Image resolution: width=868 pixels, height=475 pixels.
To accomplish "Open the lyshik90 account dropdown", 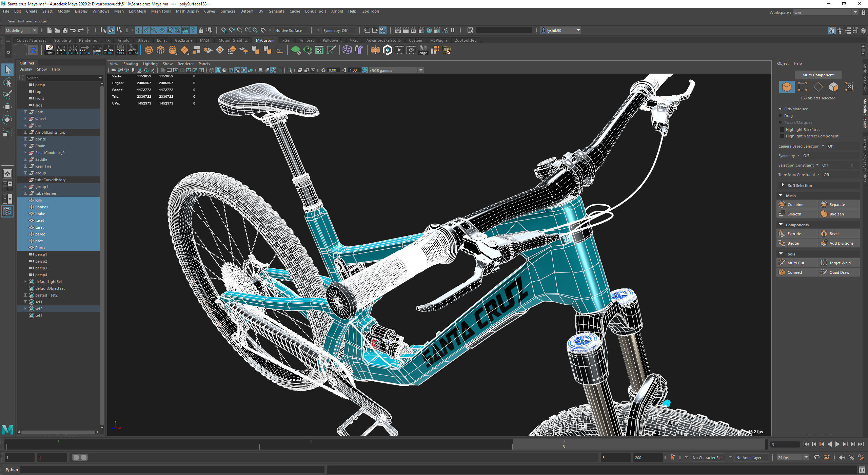I will click(x=560, y=31).
